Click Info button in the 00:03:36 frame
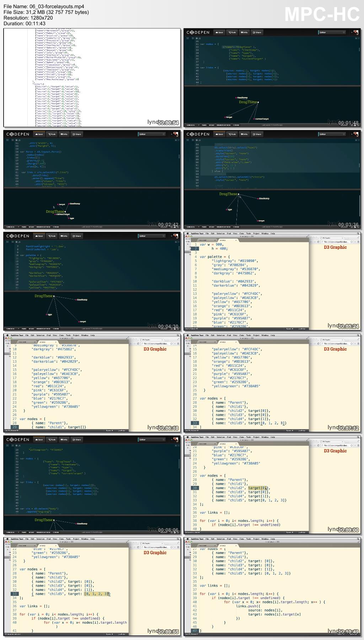The image size is (364, 640). point(244,134)
